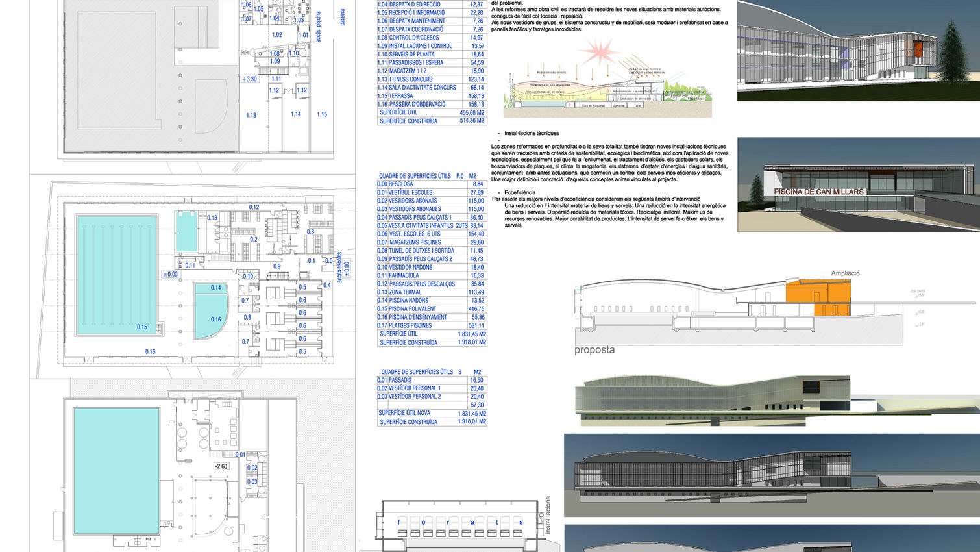The width and height of the screenshot is (980, 552).
Task: Click the 'DESPATX D EDIRECCIÓ' table row
Action: point(431,5)
